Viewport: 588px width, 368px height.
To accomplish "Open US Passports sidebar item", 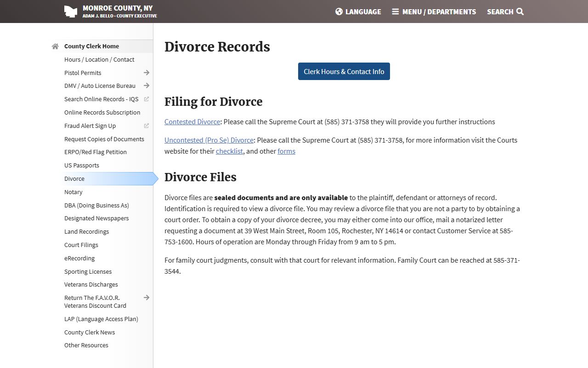I will [82, 165].
